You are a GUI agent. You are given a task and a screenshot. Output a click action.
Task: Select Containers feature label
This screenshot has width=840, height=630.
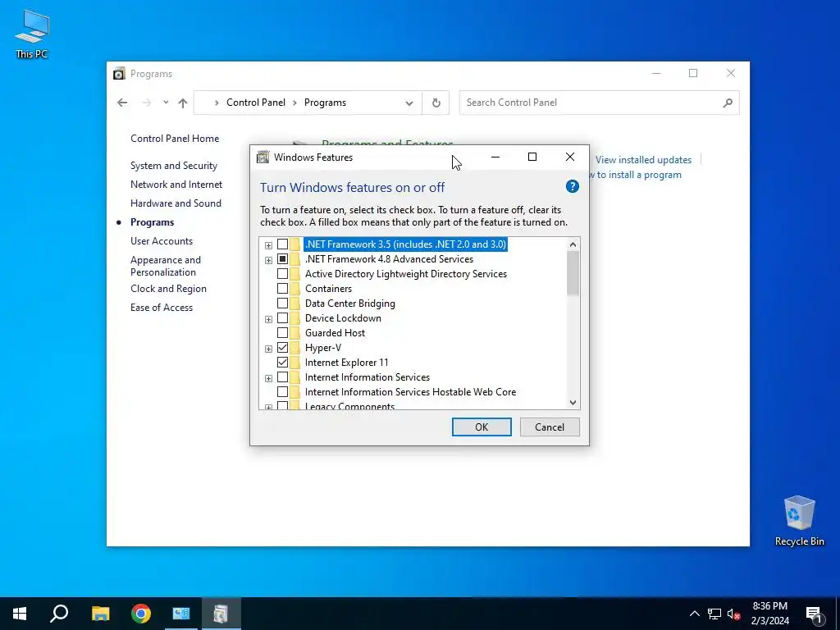328,288
